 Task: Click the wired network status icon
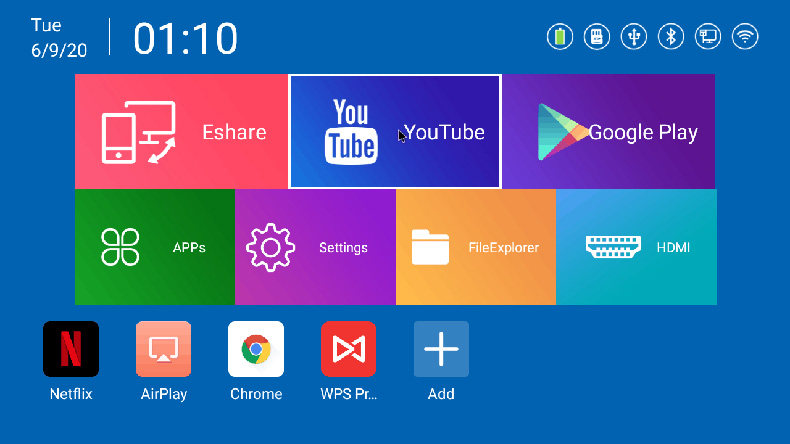(x=708, y=36)
